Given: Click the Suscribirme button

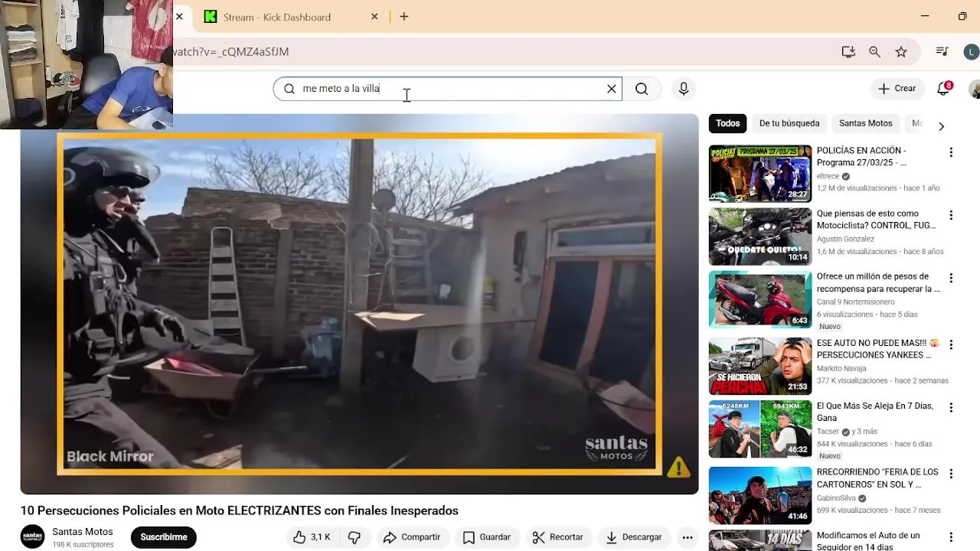Looking at the screenshot, I should tap(164, 537).
